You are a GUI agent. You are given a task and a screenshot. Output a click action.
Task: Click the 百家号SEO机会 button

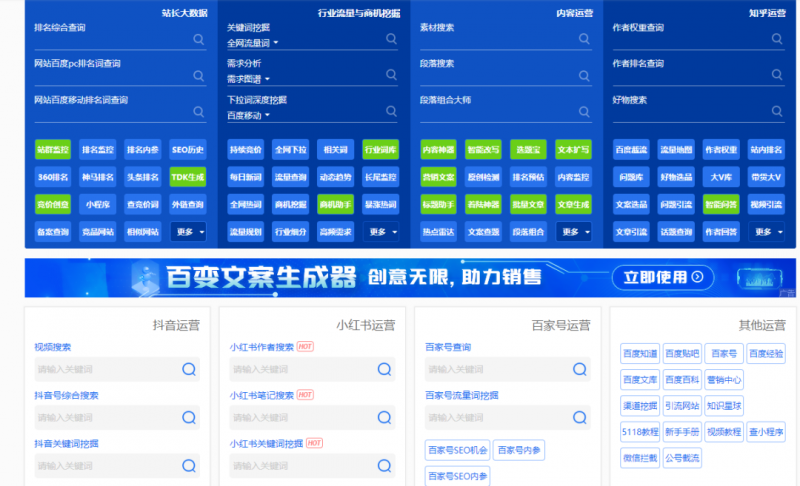click(x=456, y=450)
